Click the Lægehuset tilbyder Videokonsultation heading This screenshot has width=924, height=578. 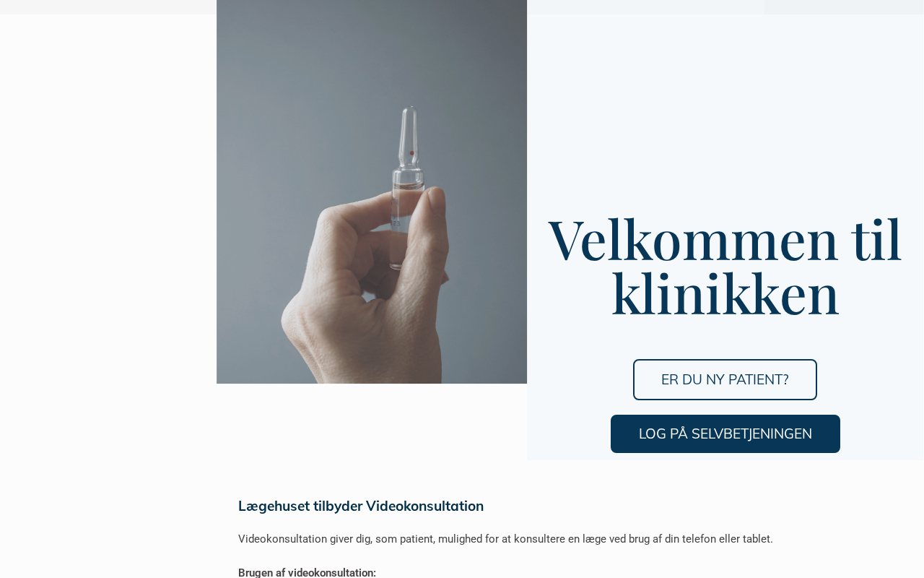pyautogui.click(x=361, y=506)
